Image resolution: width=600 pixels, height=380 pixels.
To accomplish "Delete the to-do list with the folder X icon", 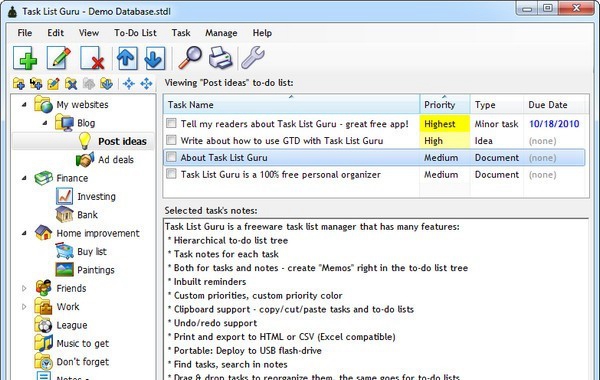I will pyautogui.click(x=71, y=83).
